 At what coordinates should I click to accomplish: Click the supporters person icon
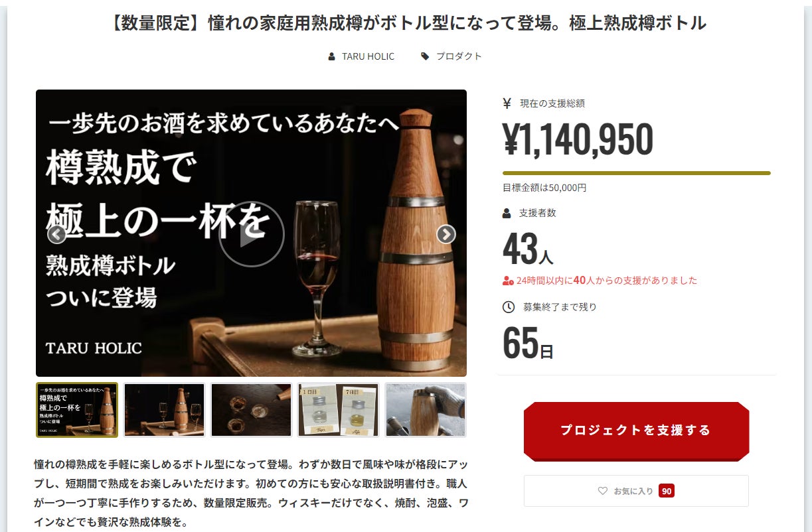coord(507,213)
